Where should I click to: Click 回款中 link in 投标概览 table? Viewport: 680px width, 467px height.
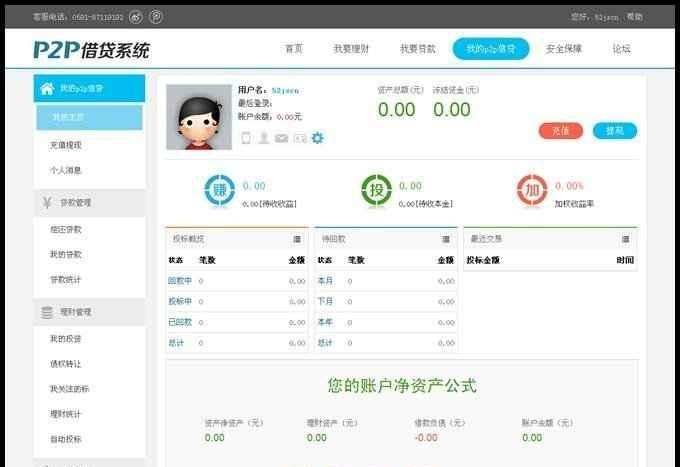180,281
